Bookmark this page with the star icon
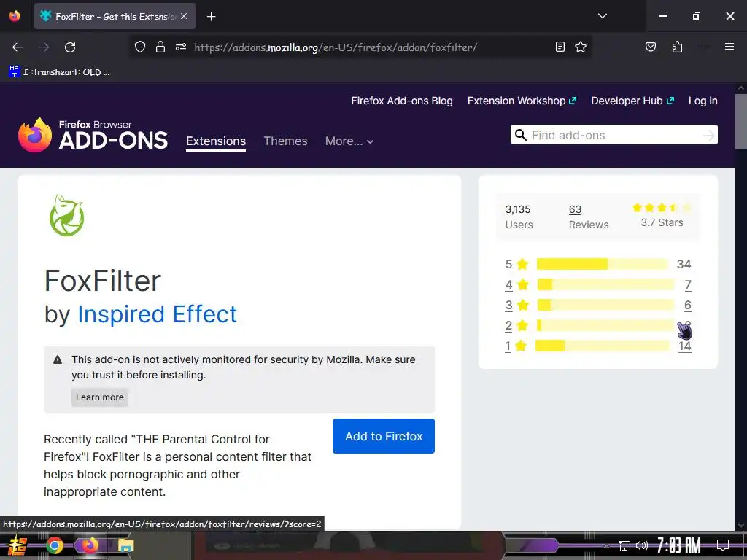 (580, 47)
